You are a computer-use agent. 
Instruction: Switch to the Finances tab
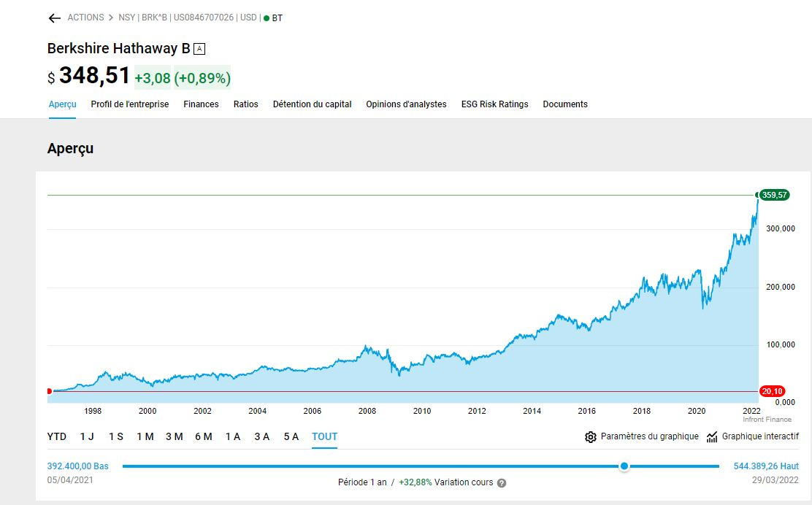pos(201,104)
